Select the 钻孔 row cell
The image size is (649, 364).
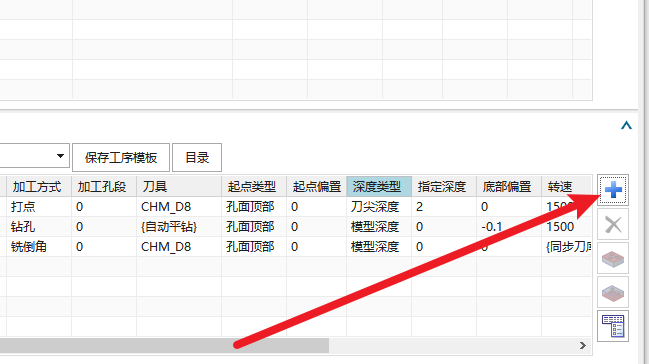point(39,227)
